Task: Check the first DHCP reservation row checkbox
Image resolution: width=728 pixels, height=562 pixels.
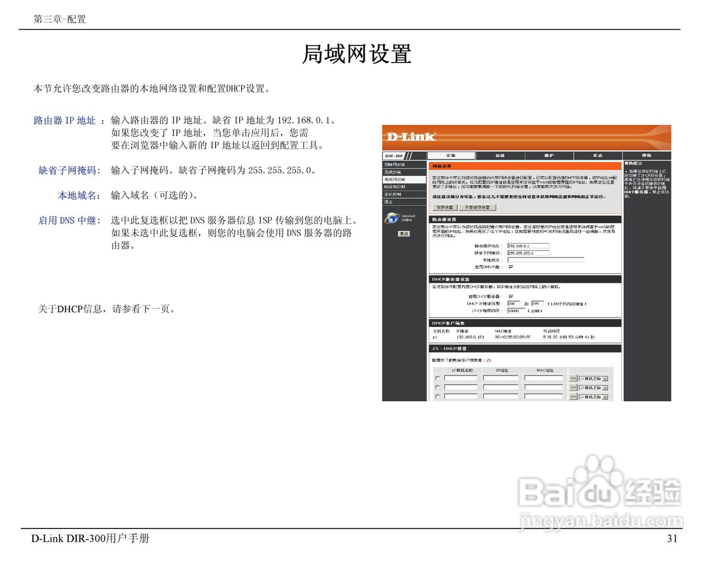Action: (437, 378)
